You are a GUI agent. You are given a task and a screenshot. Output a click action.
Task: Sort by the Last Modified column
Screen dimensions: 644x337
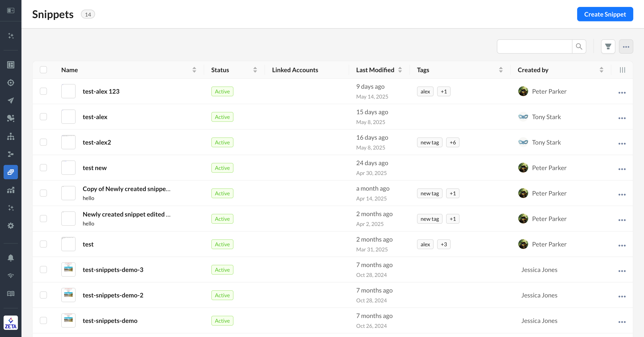[400, 70]
